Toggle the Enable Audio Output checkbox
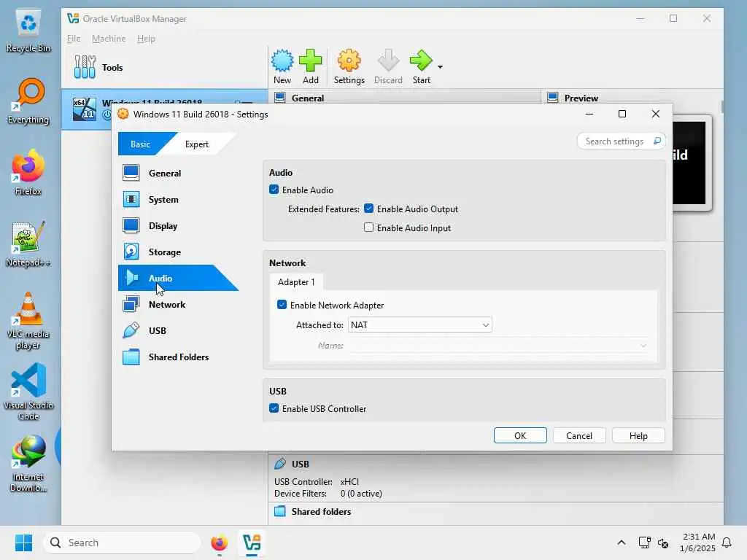 pos(368,209)
